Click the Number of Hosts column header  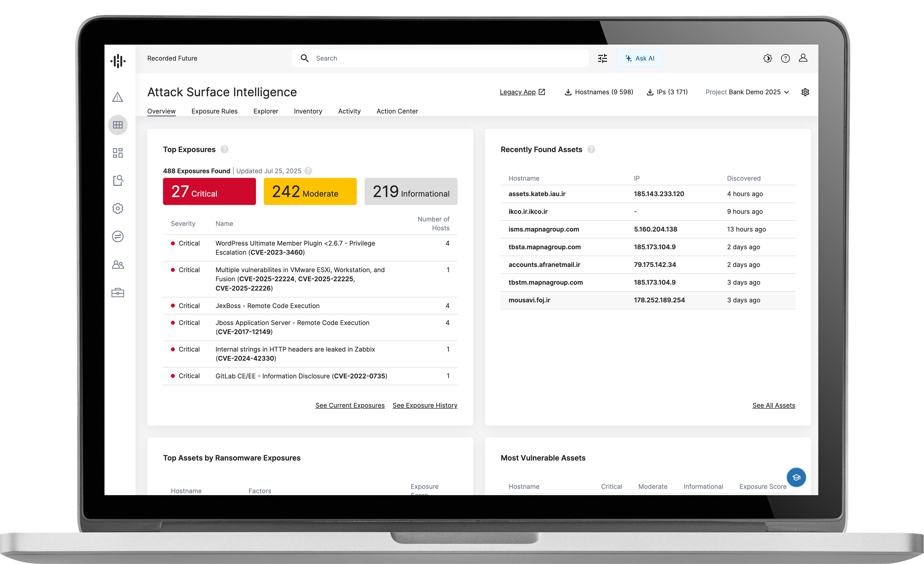tap(433, 223)
